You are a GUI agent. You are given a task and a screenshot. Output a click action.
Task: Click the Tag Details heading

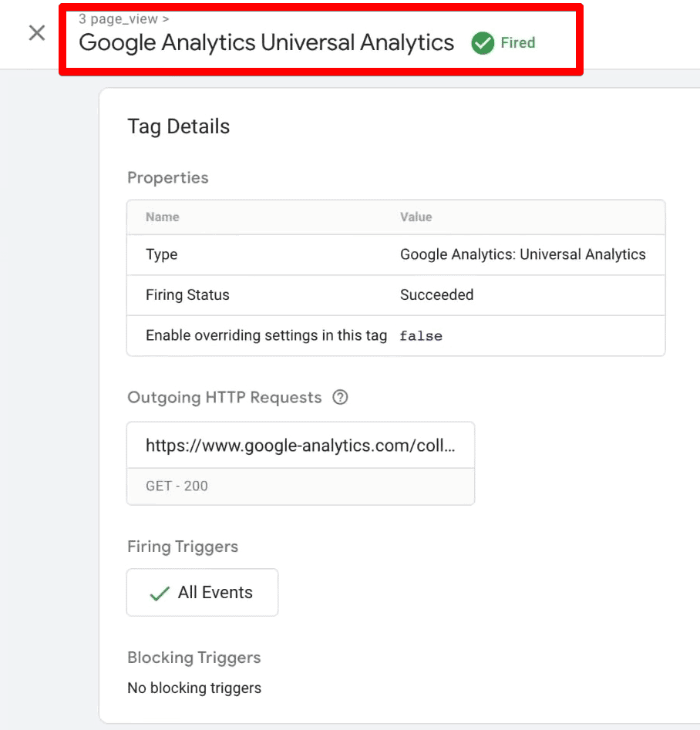pos(178,126)
